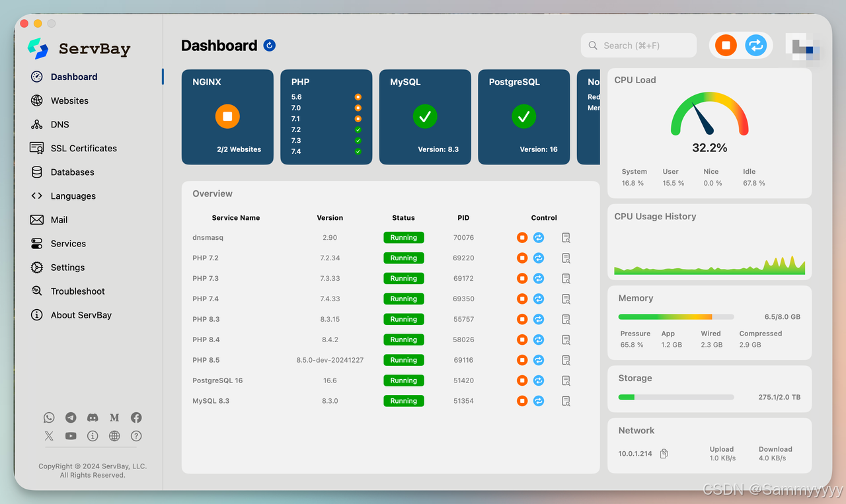
Task: Restart the PHP 8.4 service
Action: pos(539,340)
